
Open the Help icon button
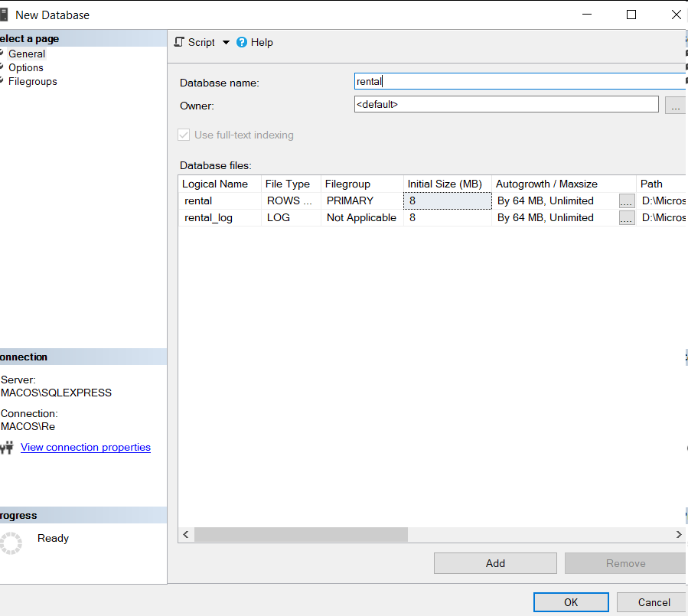pos(242,42)
